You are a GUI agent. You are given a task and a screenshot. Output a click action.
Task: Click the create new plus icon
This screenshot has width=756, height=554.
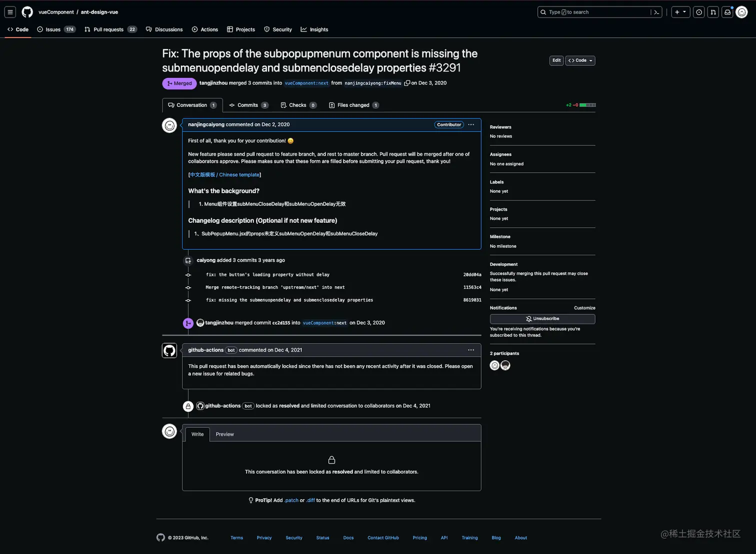677,12
